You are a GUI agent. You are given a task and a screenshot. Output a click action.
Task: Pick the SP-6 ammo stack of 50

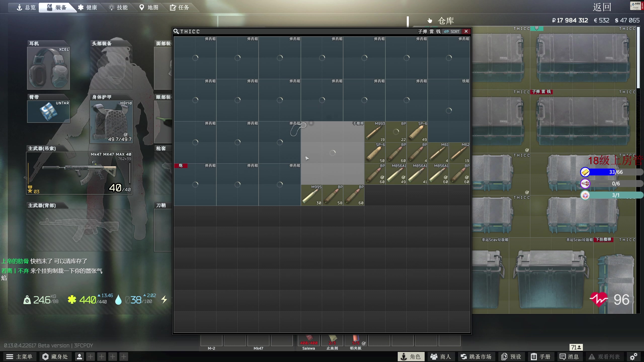[375, 153]
